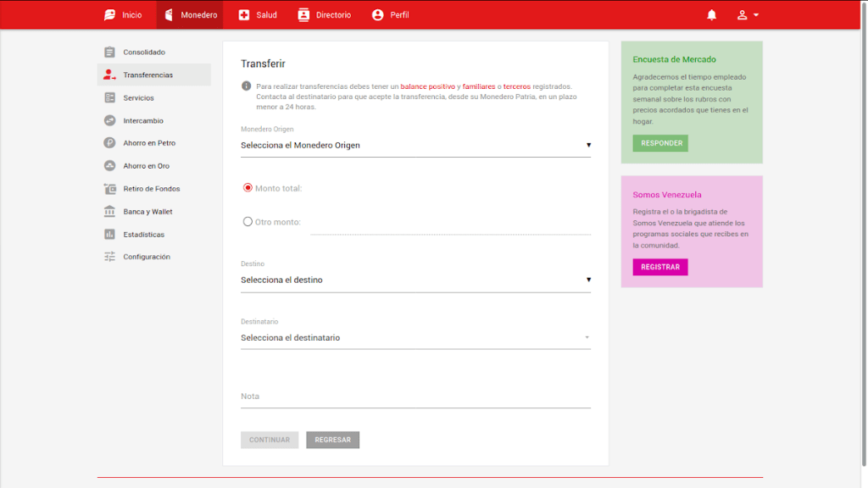This screenshot has width=868, height=488.
Task: Click the Nota input field
Action: tap(415, 396)
